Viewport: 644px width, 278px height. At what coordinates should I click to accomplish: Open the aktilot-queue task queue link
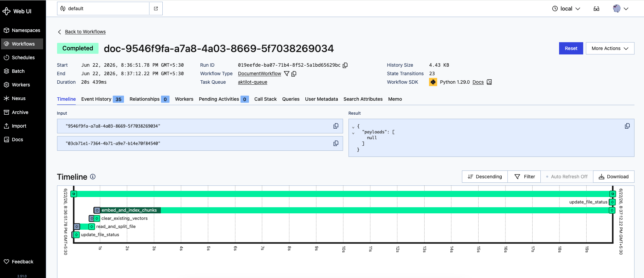(252, 82)
